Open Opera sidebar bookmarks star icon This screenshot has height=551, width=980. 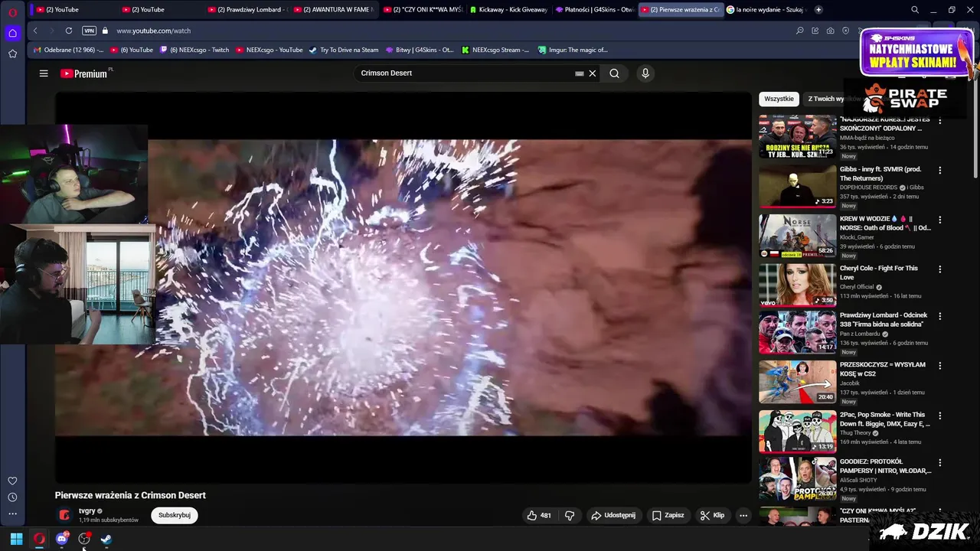click(12, 54)
